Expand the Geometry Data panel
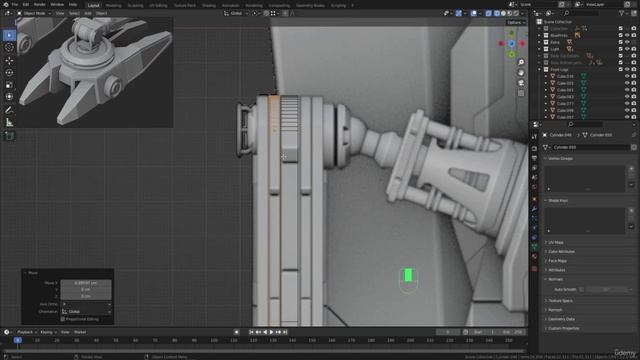The image size is (640, 360). pos(561,319)
